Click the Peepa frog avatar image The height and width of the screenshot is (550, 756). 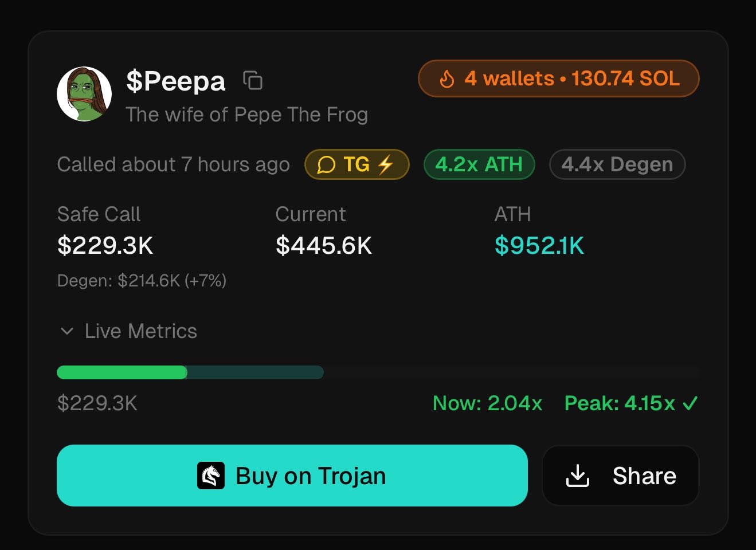pyautogui.click(x=84, y=95)
